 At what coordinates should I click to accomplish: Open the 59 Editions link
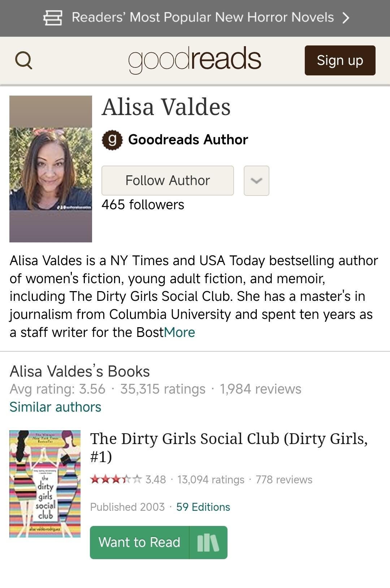203,507
